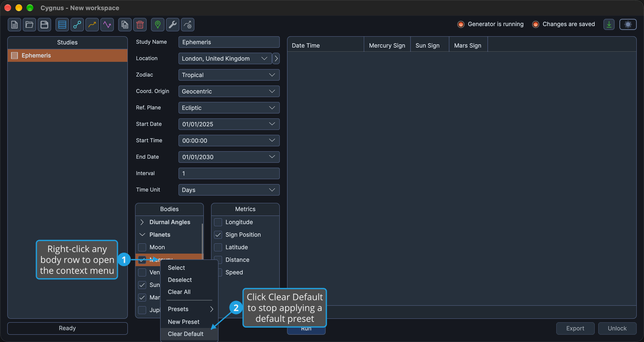644x342 pixels.
Task: Delete the study with the red trash icon
Action: point(140,25)
